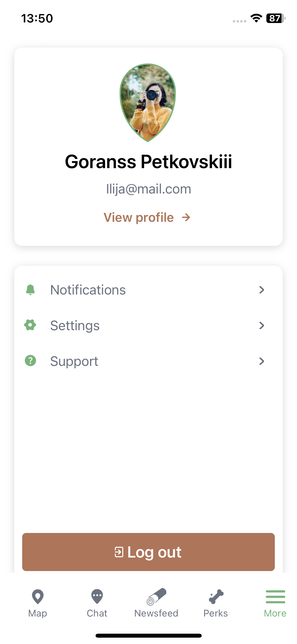Tap the Support question mark icon
Image resolution: width=297 pixels, height=644 pixels.
click(30, 361)
